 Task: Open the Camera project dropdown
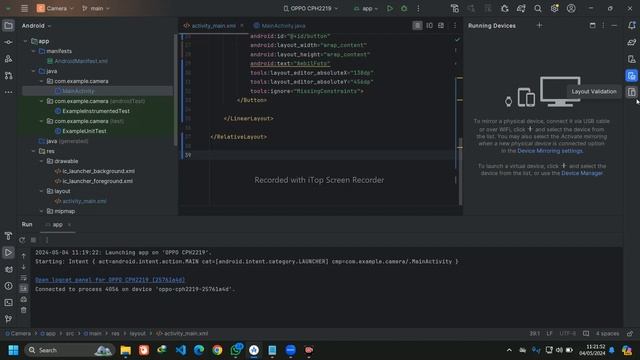(55, 8)
